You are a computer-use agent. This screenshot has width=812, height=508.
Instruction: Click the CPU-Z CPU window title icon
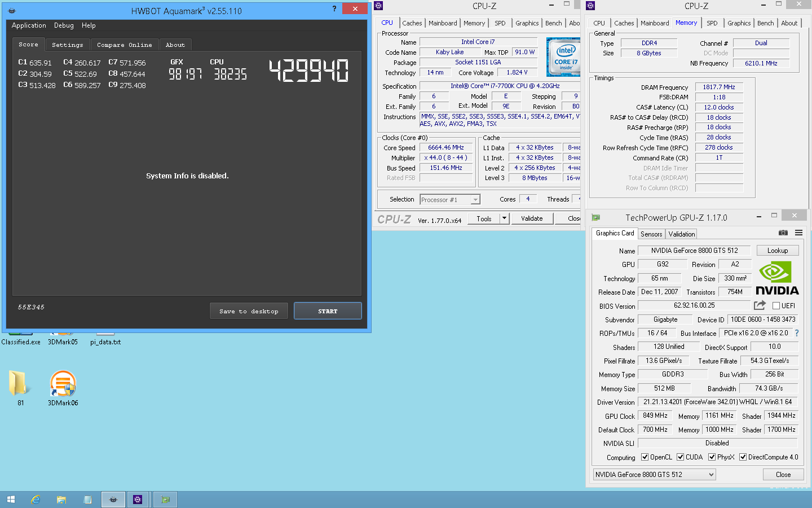coord(378,6)
